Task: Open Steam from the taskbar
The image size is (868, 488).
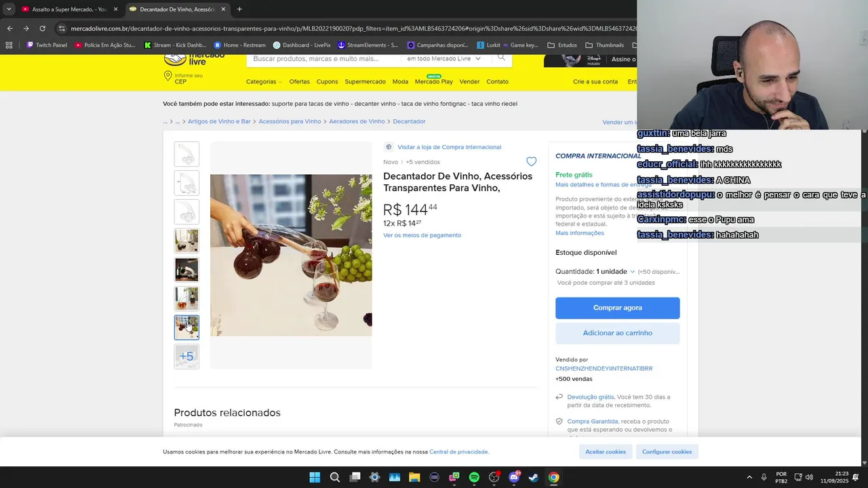Action: tap(534, 477)
